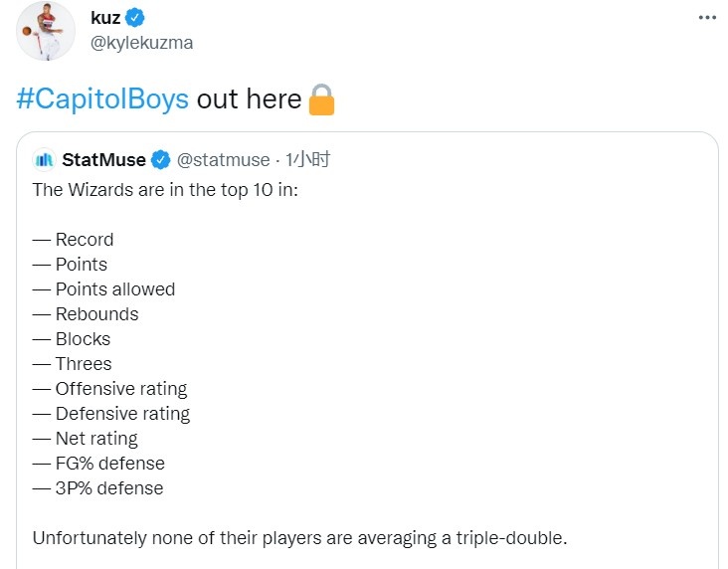The image size is (728, 569).
Task: Click StatMuse's verified checkmark badge
Action: pos(161,160)
